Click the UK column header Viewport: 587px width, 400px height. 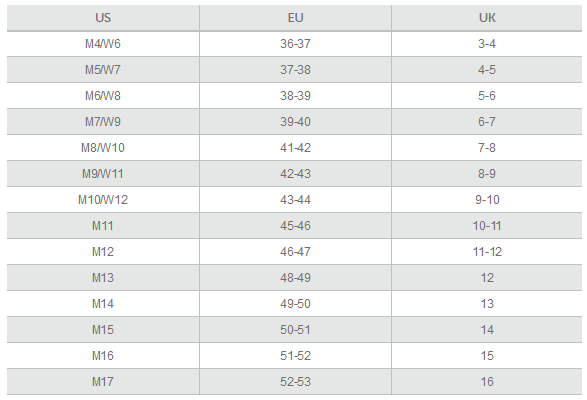(487, 18)
